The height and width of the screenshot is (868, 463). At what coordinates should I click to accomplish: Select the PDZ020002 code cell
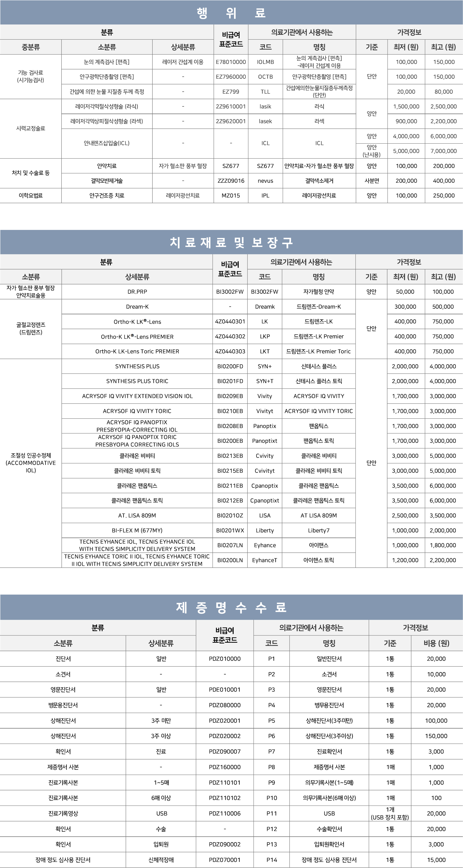tap(225, 736)
